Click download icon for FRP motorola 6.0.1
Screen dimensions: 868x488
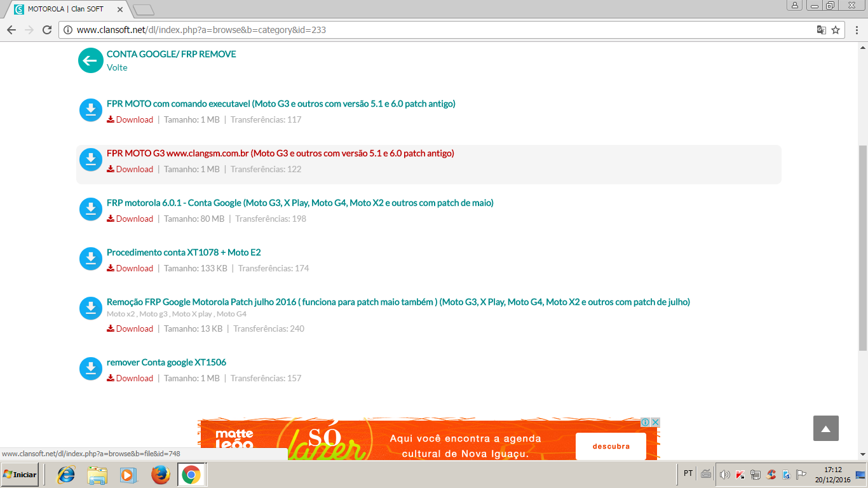point(91,209)
